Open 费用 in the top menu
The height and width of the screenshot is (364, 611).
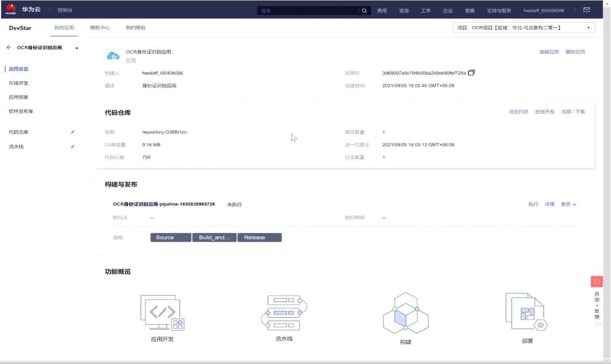[x=382, y=11]
